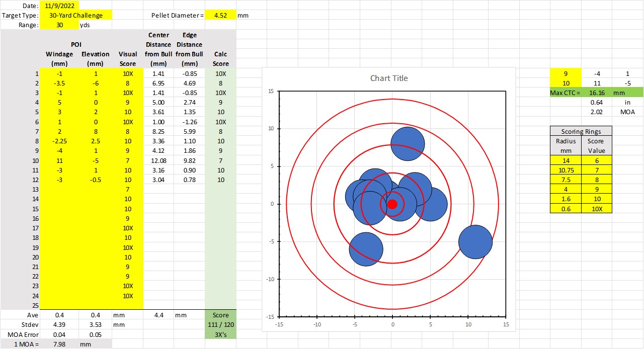This screenshot has width=644, height=349.
Task: Select the 2.02 MOA value cell
Action: coord(596,112)
